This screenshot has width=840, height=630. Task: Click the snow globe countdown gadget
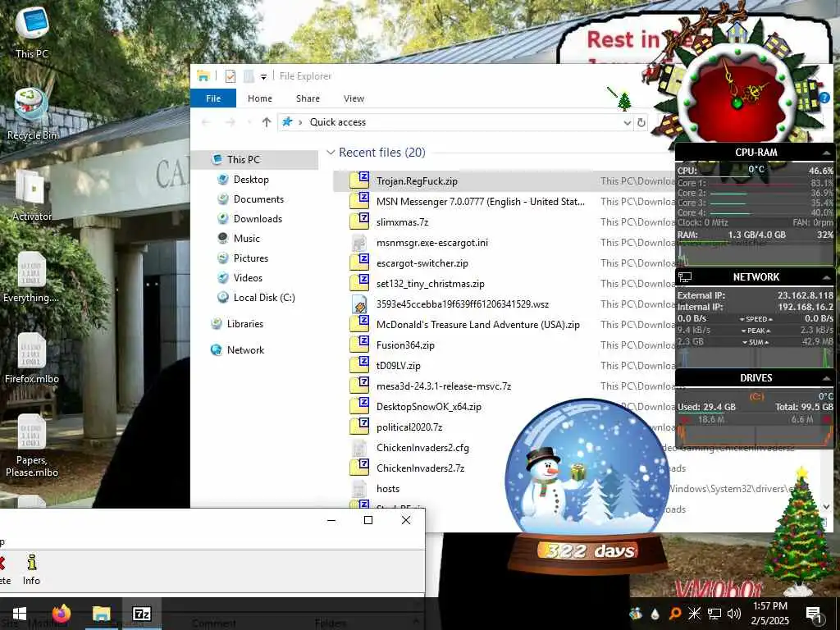[x=587, y=486]
